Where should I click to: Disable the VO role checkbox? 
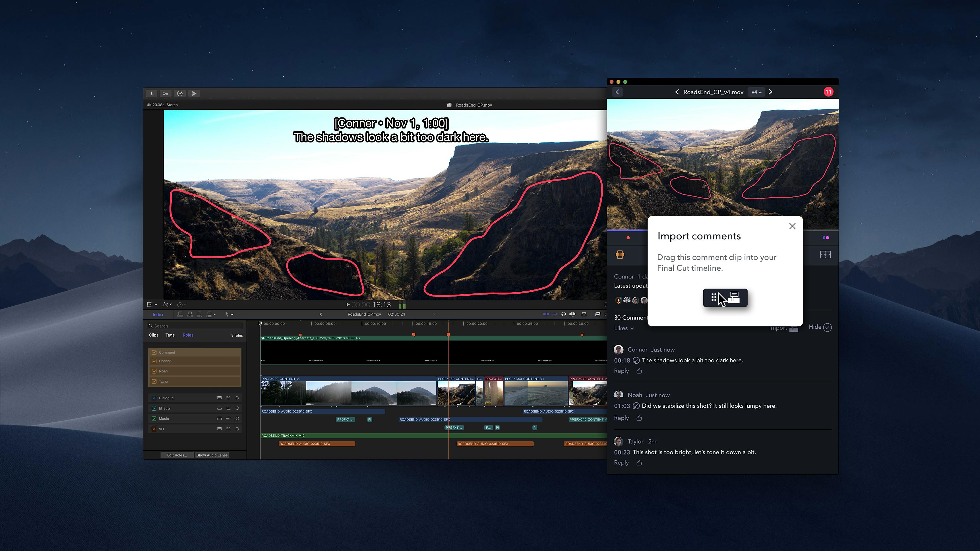[154, 428]
